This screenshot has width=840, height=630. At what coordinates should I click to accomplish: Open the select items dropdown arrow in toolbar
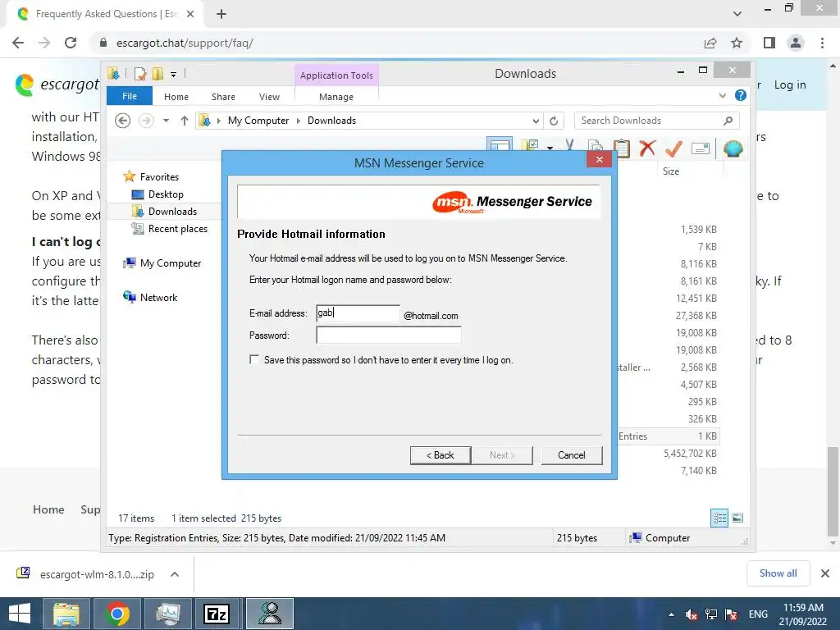pos(550,148)
